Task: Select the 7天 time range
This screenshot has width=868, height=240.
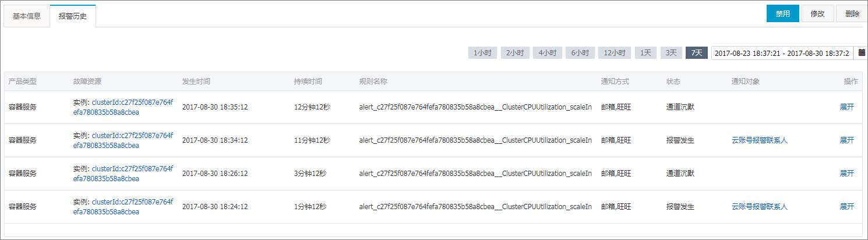Action: click(697, 53)
